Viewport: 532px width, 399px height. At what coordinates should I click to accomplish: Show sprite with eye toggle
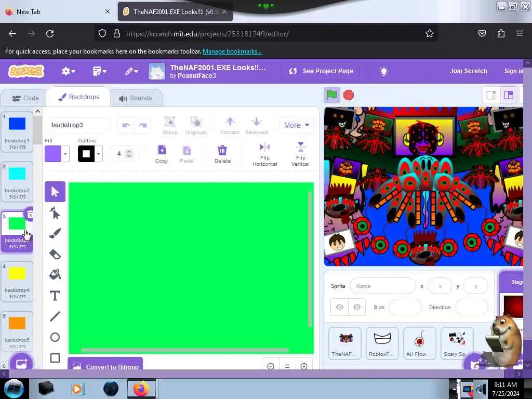click(340, 307)
